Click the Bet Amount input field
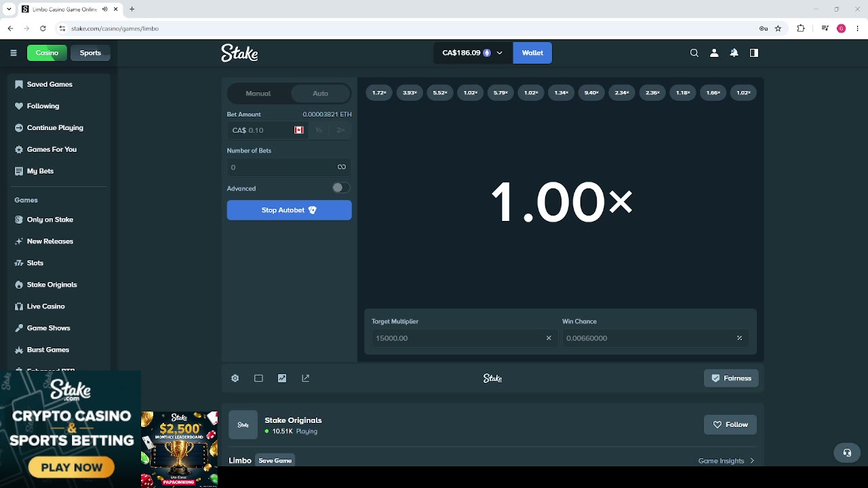 tap(267, 130)
